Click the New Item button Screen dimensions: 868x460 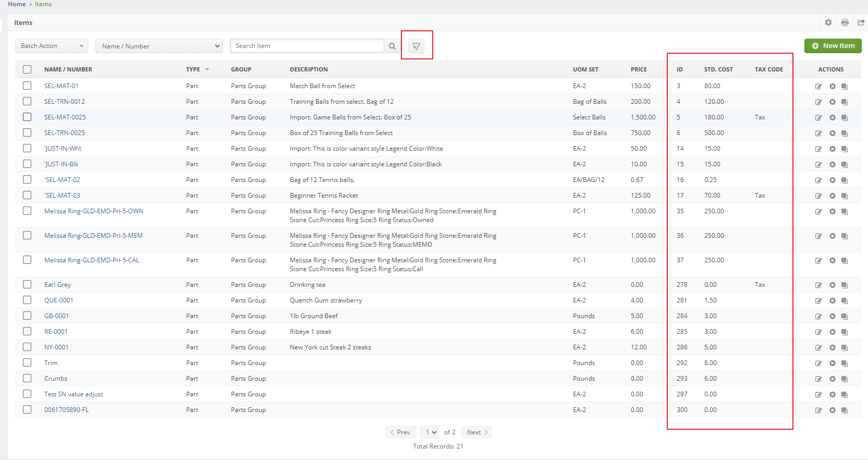833,46
